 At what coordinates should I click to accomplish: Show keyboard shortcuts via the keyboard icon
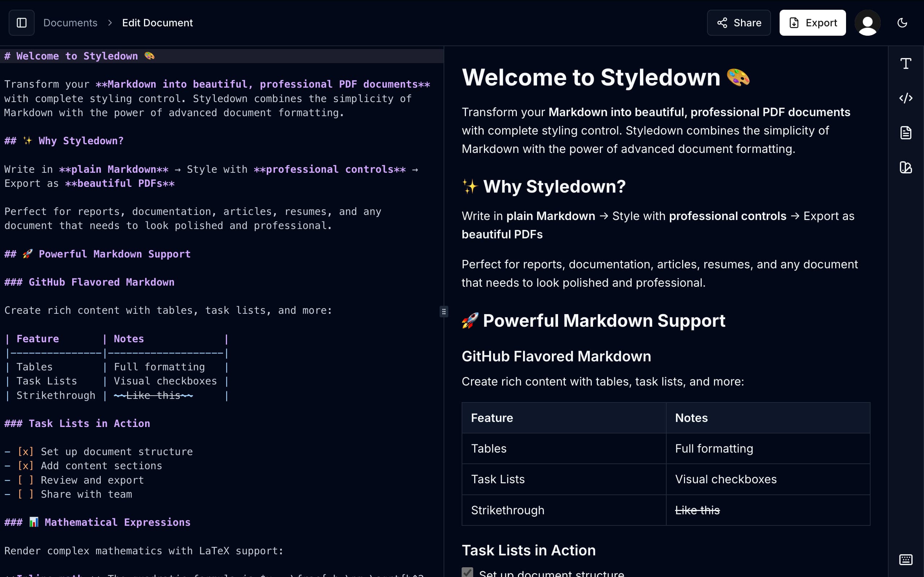click(906, 560)
